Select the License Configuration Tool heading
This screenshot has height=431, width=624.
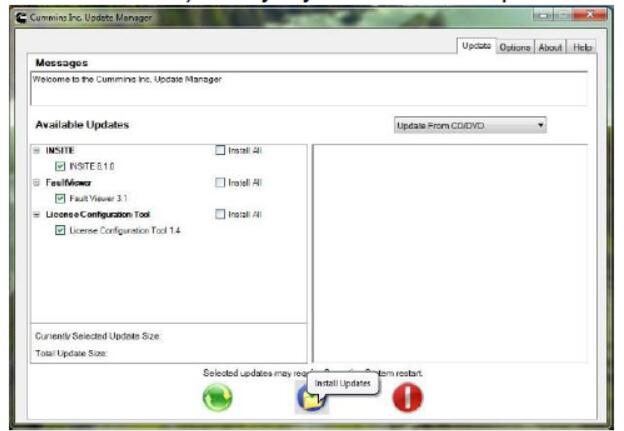(x=98, y=215)
